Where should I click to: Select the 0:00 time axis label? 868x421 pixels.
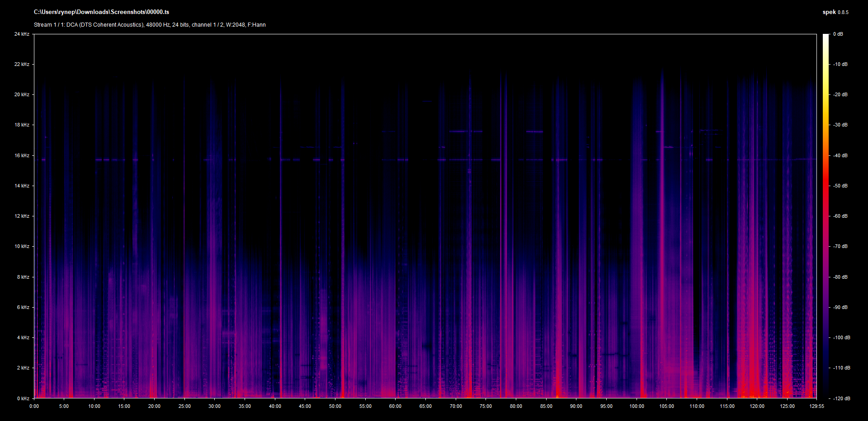34,406
